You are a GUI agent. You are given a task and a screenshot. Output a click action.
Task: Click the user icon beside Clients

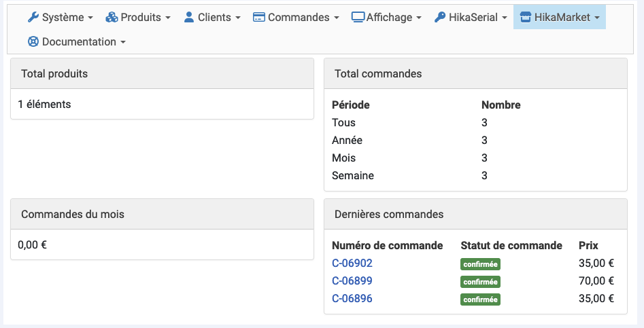pos(189,17)
